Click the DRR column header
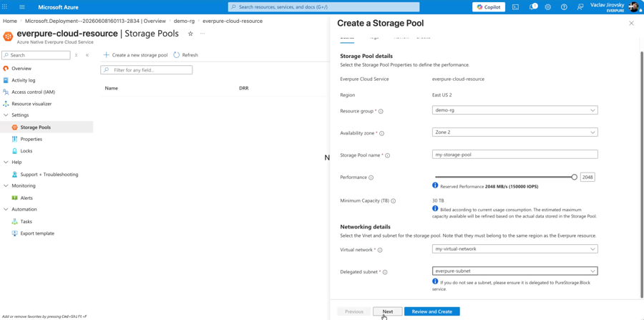The width and height of the screenshot is (644, 320). 244,88
